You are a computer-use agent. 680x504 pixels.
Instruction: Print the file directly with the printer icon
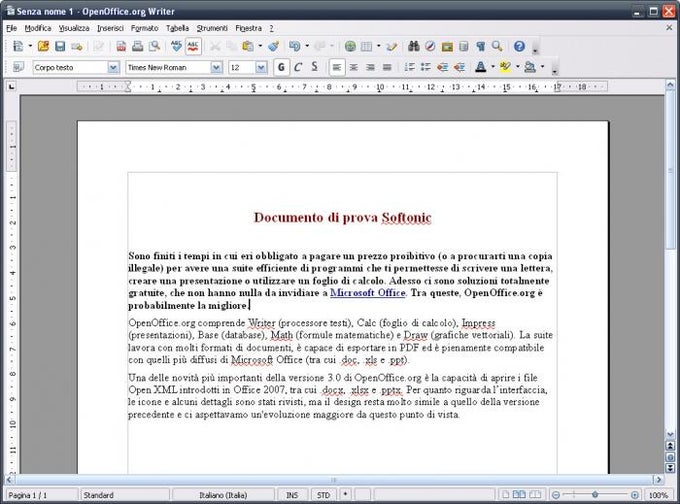click(x=137, y=46)
